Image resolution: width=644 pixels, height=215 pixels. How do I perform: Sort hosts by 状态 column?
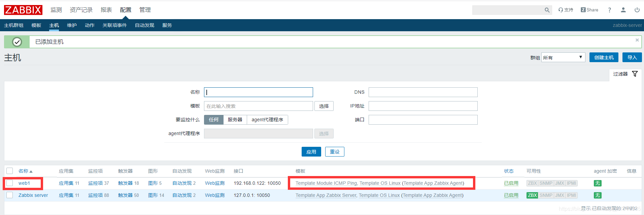point(509,171)
